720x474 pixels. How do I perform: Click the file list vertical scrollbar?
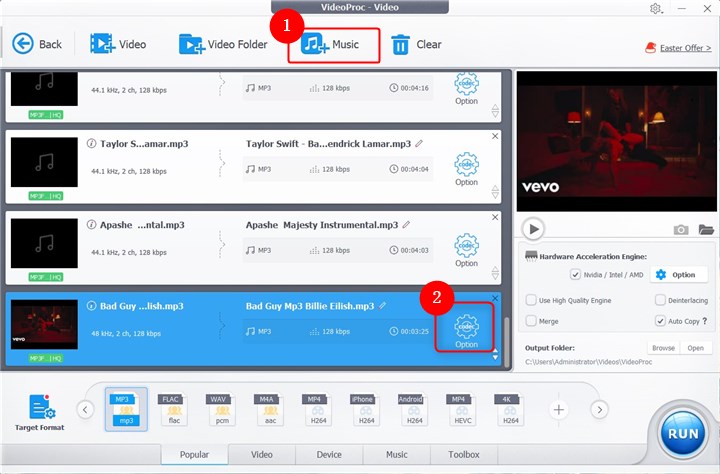[x=507, y=343]
